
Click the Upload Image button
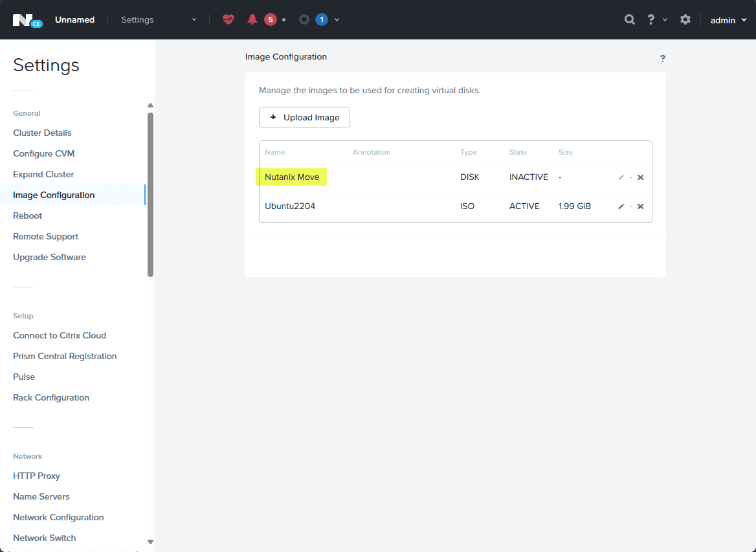(304, 117)
